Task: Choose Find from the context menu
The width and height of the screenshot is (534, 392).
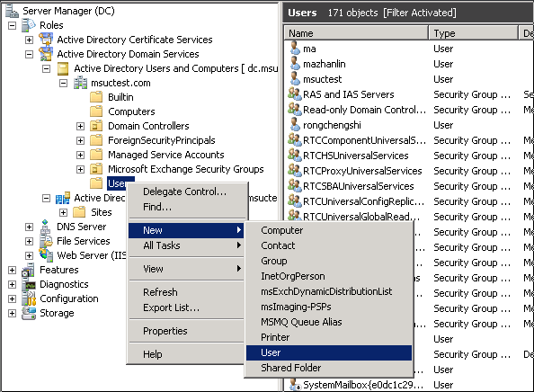Action: pos(187,207)
